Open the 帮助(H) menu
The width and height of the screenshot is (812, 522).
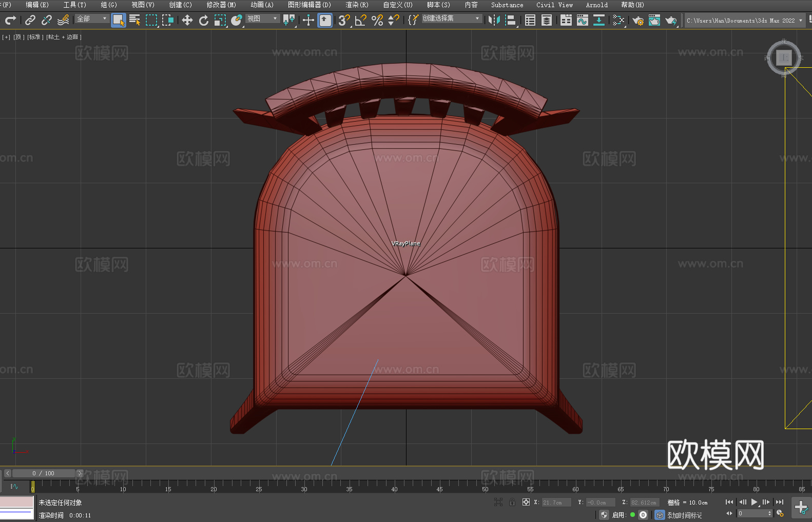tap(632, 5)
